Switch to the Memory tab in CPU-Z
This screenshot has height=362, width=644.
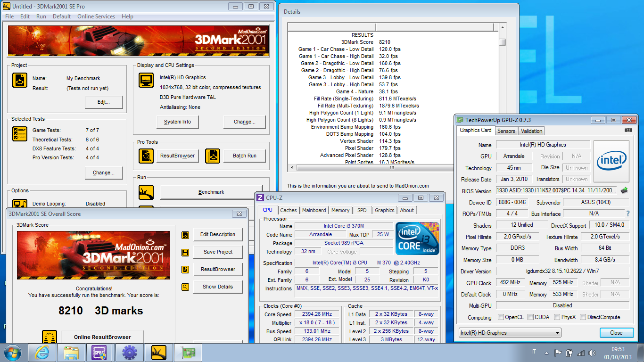(340, 210)
